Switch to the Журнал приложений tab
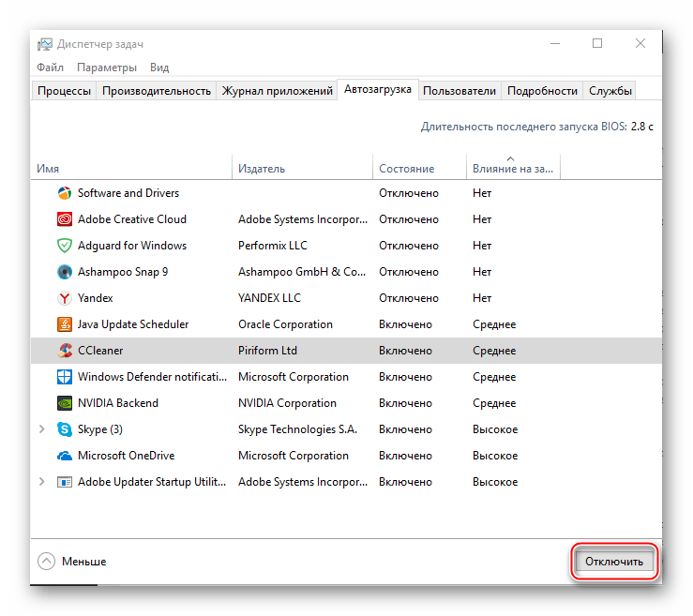693x616 pixels. (278, 91)
